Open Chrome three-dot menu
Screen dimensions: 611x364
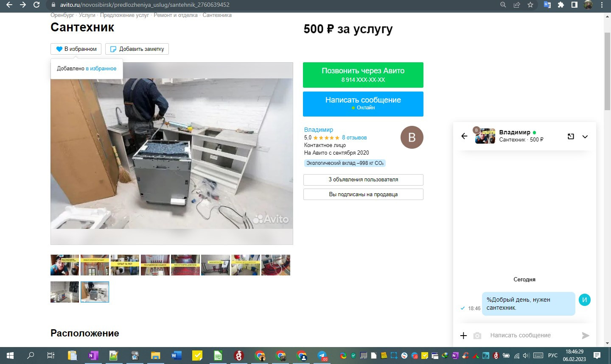(602, 5)
